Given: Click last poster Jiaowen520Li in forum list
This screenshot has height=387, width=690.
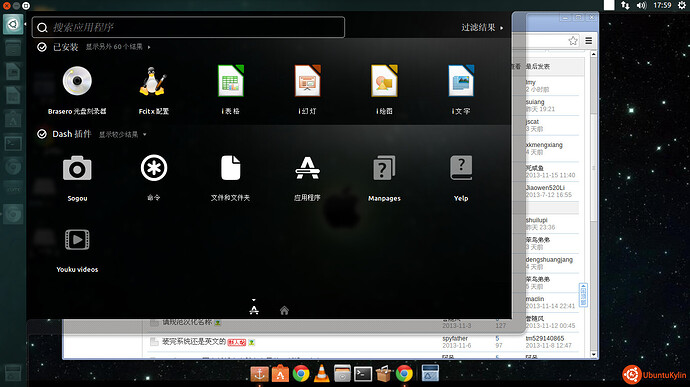Looking at the screenshot, I should [x=545, y=188].
